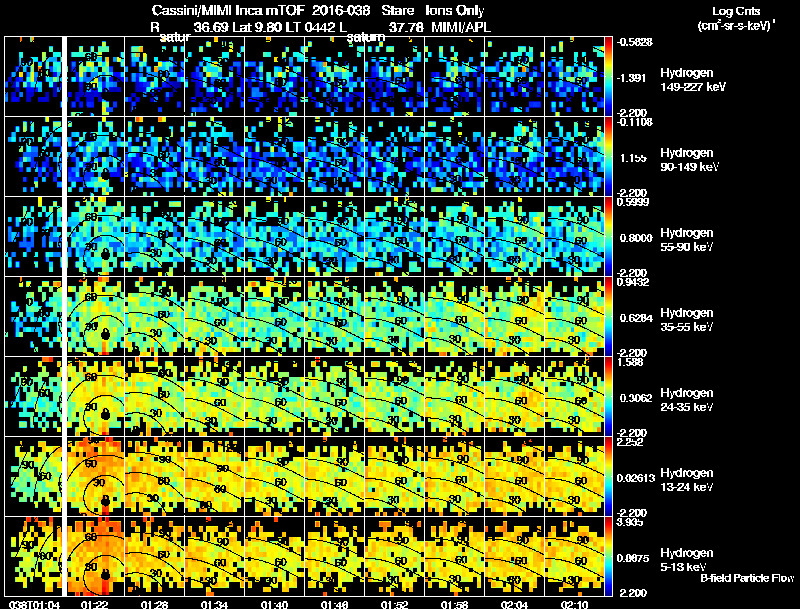Click the '0.9432' colorbar value
The height and width of the screenshot is (609, 800).
[x=633, y=282]
